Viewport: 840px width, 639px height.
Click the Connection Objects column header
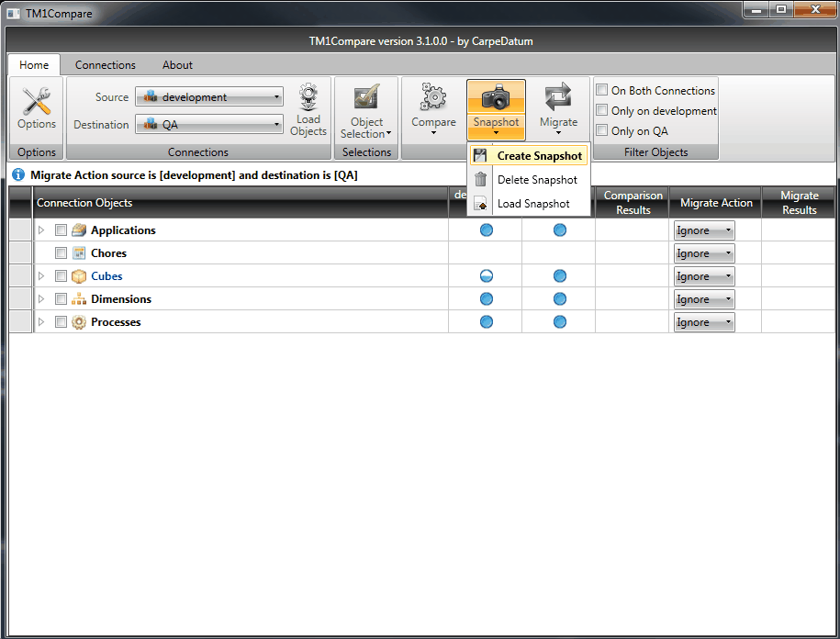(241, 203)
